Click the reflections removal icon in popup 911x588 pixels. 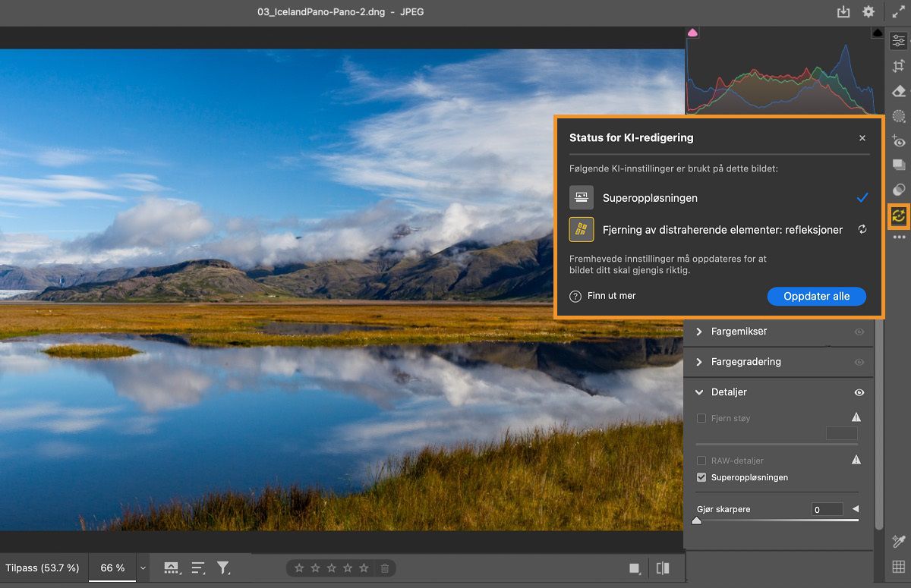pos(582,229)
